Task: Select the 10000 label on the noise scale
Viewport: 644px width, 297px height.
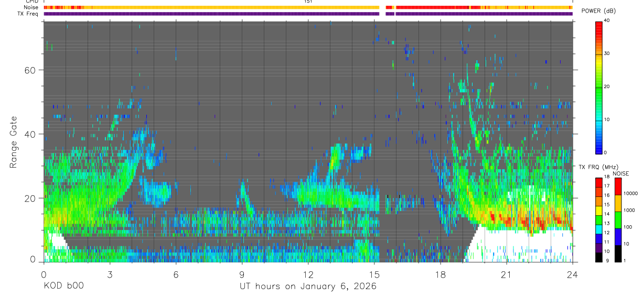Action: click(631, 193)
